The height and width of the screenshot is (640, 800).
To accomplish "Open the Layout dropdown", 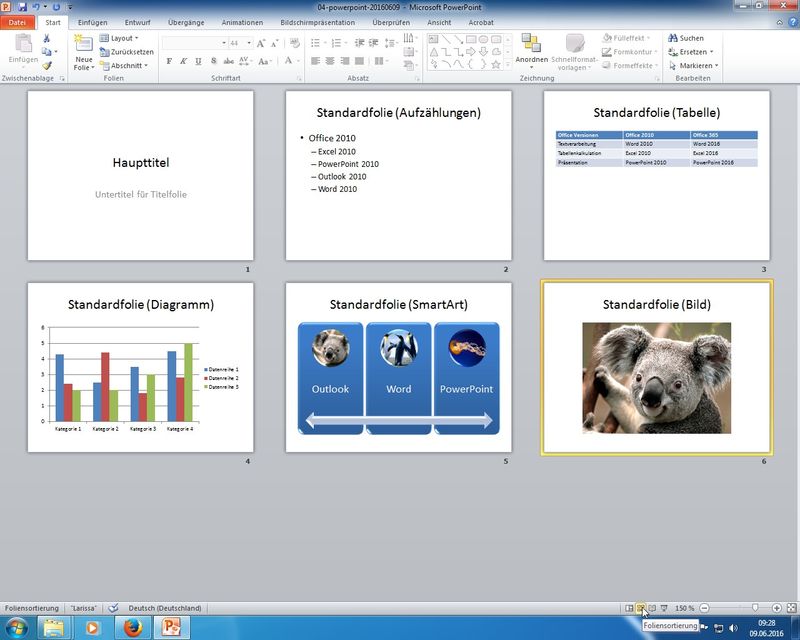I will coord(124,38).
